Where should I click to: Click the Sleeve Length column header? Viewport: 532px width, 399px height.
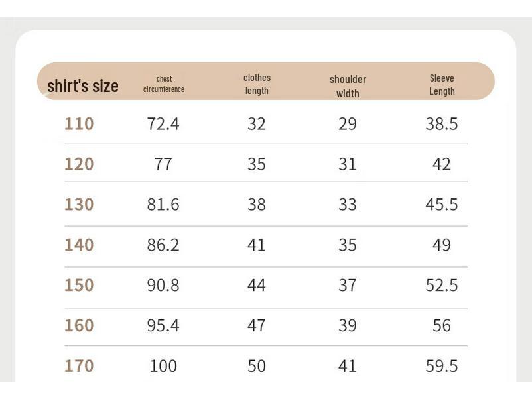pyautogui.click(x=442, y=85)
